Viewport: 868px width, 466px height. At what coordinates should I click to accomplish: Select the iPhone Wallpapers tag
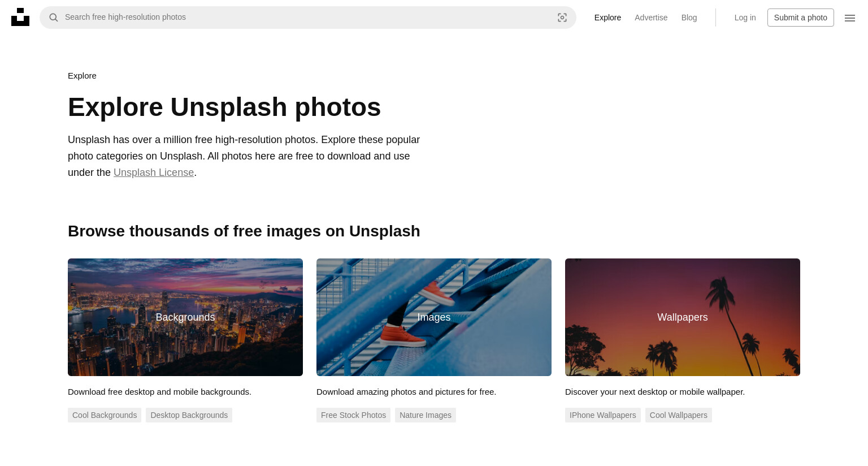click(603, 415)
